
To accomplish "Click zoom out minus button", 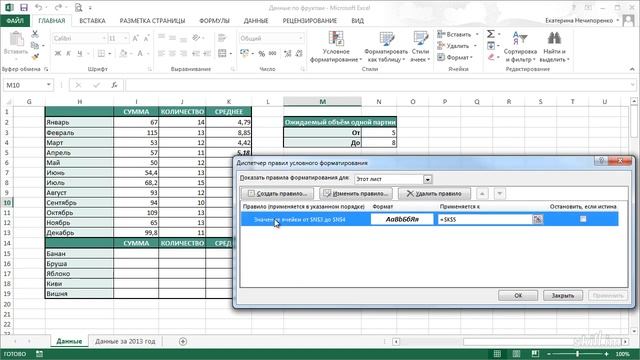I will pos(549,354).
